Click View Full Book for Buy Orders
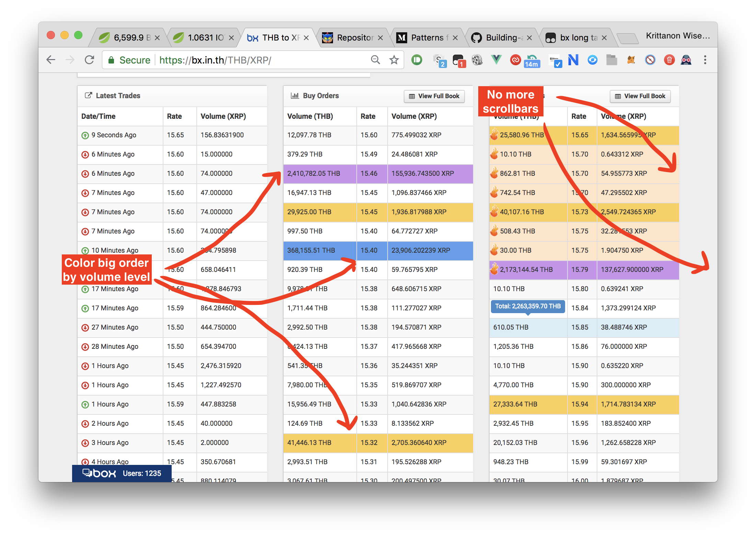This screenshot has width=756, height=537. (434, 96)
